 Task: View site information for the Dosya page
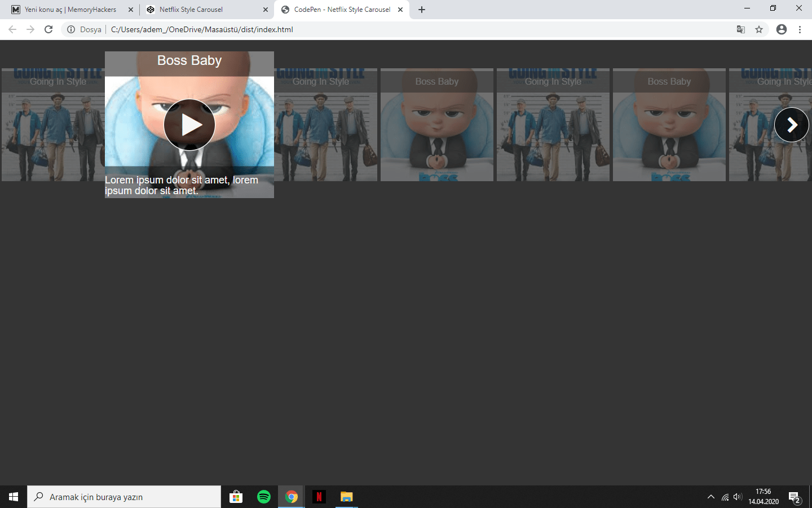click(71, 29)
